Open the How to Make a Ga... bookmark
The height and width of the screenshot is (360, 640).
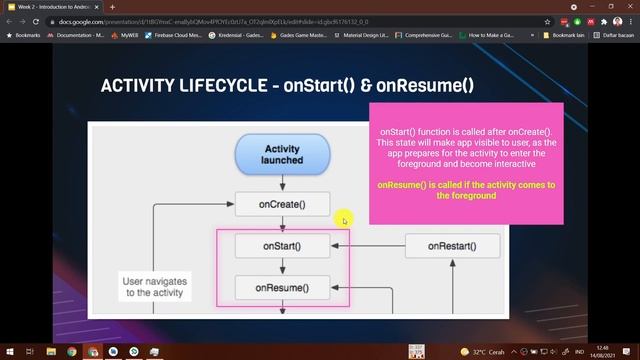pos(487,36)
